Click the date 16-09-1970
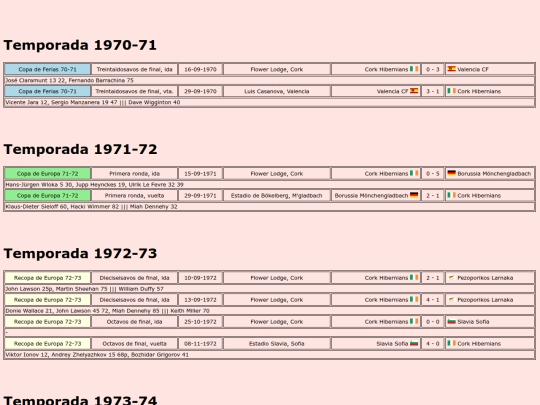540x405 pixels. pos(200,69)
